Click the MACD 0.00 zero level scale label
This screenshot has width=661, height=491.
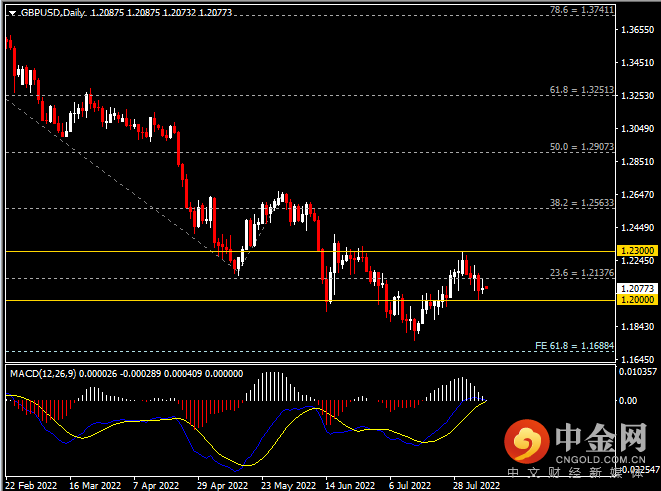pyautogui.click(x=628, y=400)
